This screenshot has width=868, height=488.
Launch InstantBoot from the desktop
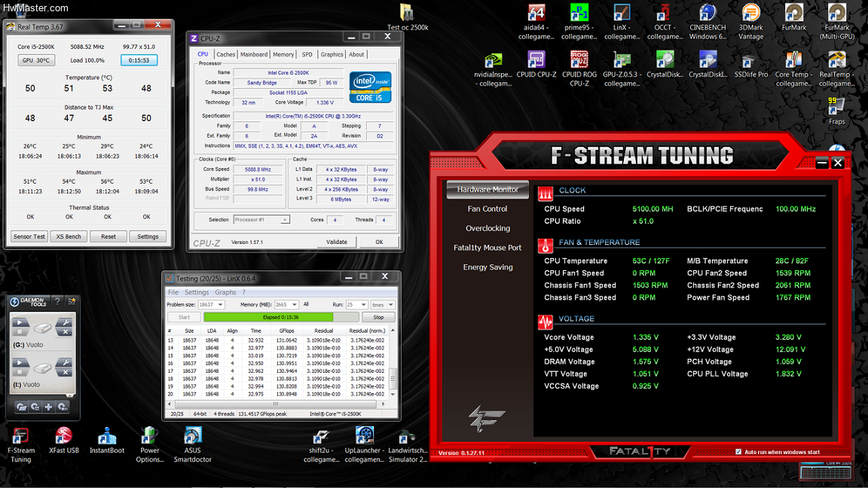(x=107, y=441)
